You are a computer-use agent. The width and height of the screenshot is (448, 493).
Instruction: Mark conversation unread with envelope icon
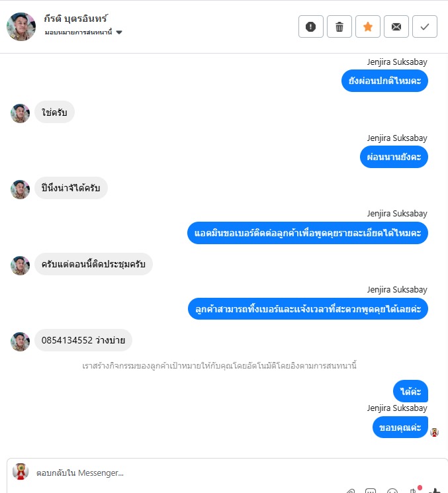pos(396,26)
